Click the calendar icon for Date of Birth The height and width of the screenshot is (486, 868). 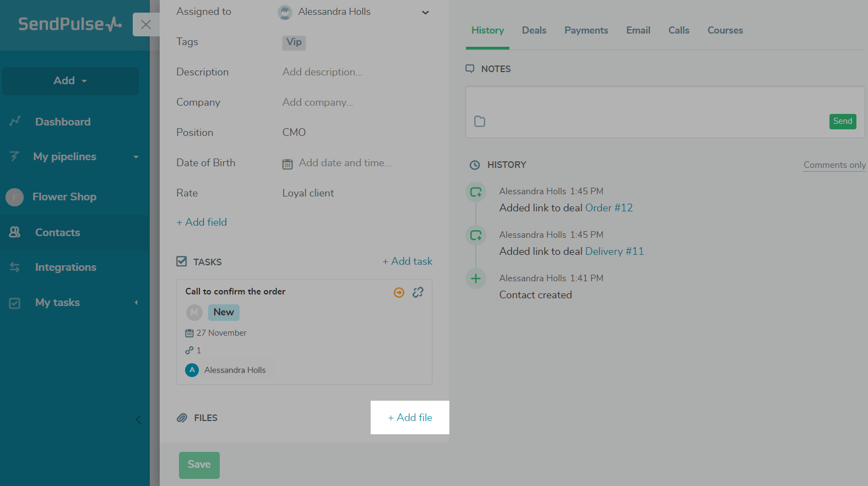(287, 164)
